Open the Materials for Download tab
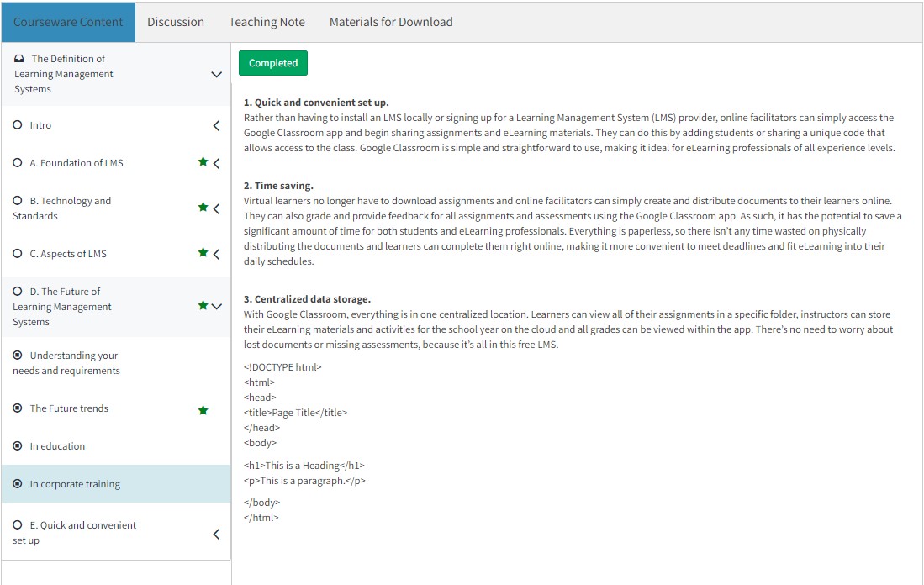 (391, 22)
